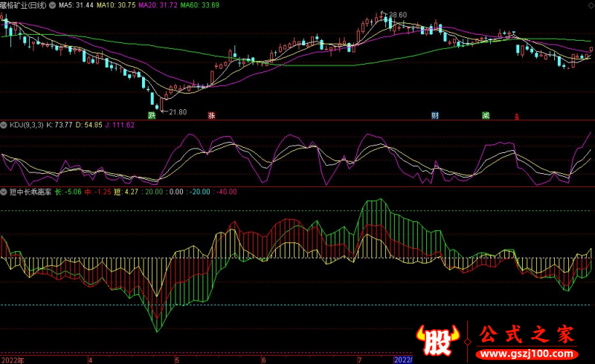The height and width of the screenshot is (364, 595).
Task: Click the red marker right of 减
Action: (517, 116)
